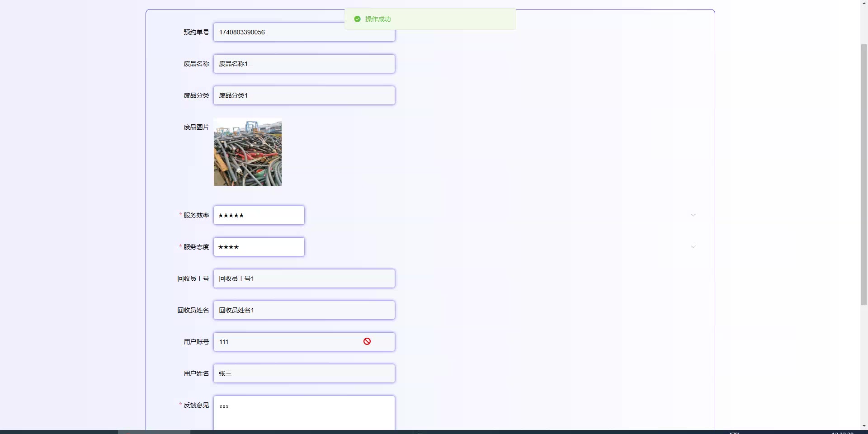Viewport: 868px width, 434px height.
Task: Open the 服务效率 star rating dropdown
Action: pos(259,215)
